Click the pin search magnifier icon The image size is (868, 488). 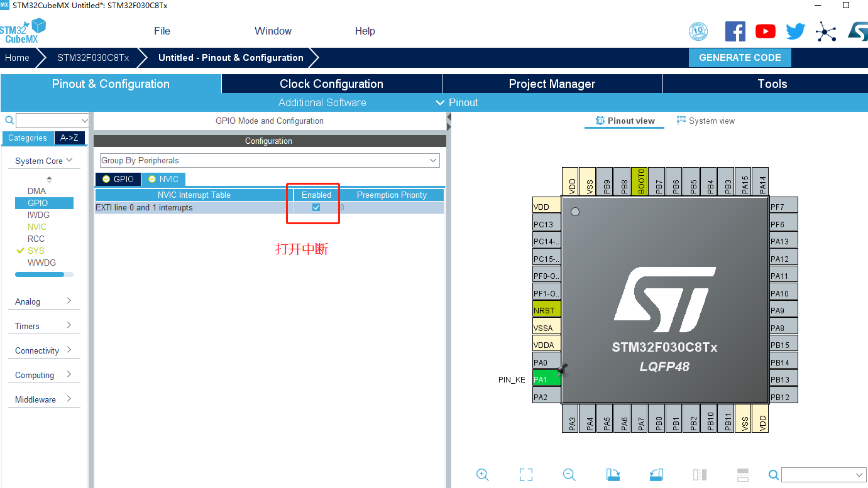774,475
